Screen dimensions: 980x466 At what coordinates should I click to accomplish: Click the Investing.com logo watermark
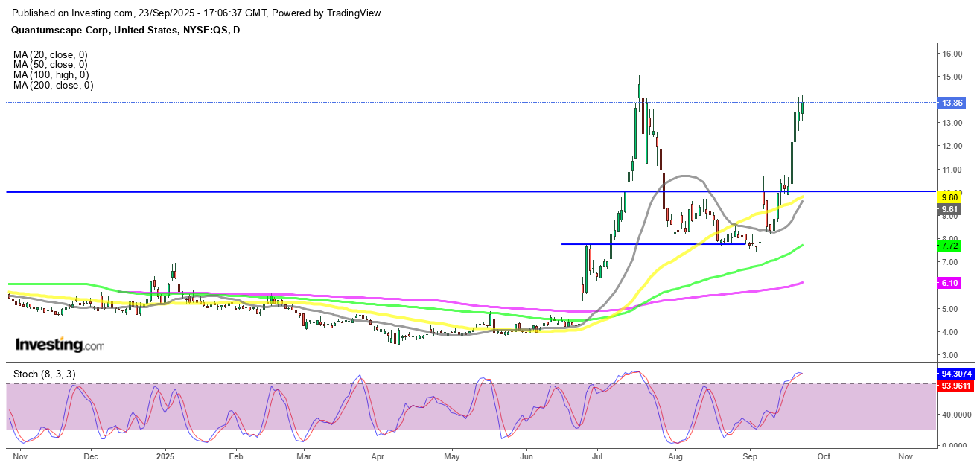[x=60, y=345]
